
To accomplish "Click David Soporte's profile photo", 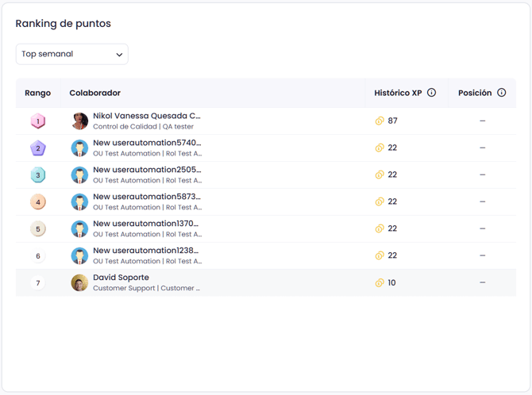I will 79,283.
